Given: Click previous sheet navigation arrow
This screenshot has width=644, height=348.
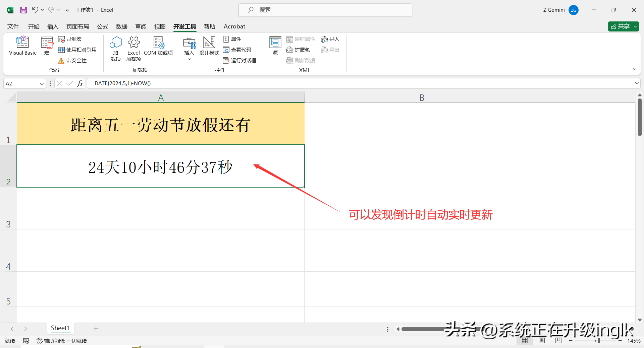Looking at the screenshot, I should click(12, 329).
